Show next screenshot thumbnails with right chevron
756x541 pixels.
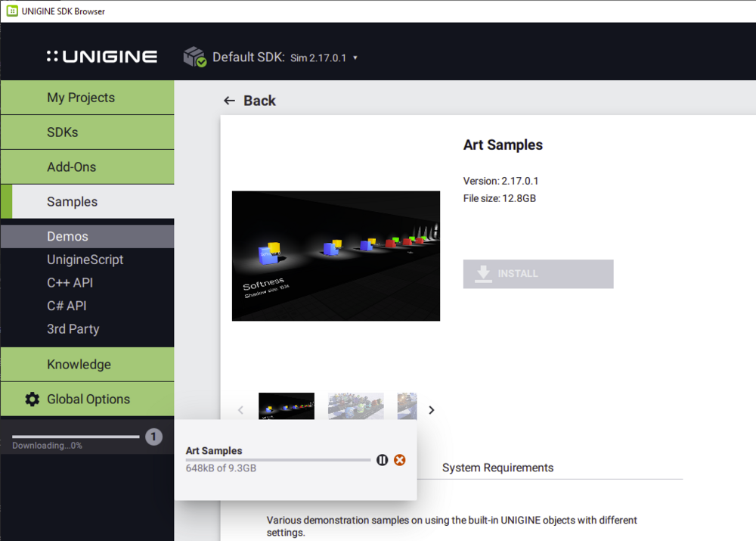point(432,410)
